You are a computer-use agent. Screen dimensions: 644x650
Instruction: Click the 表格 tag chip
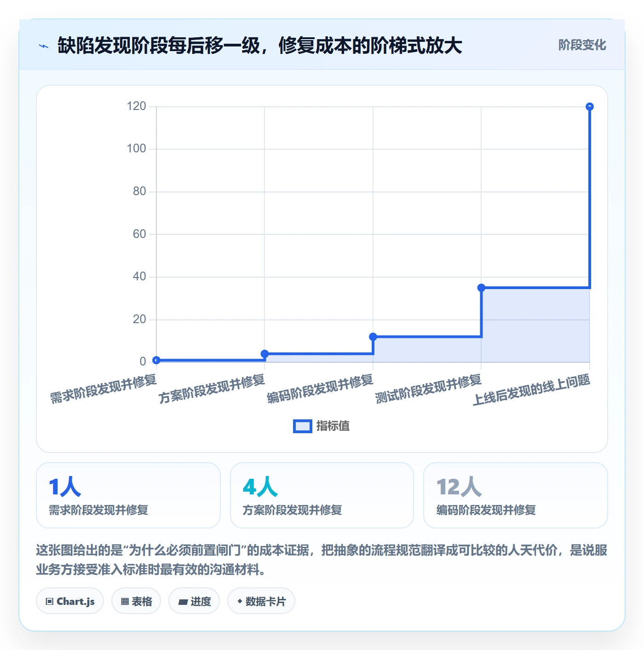pyautogui.click(x=136, y=601)
